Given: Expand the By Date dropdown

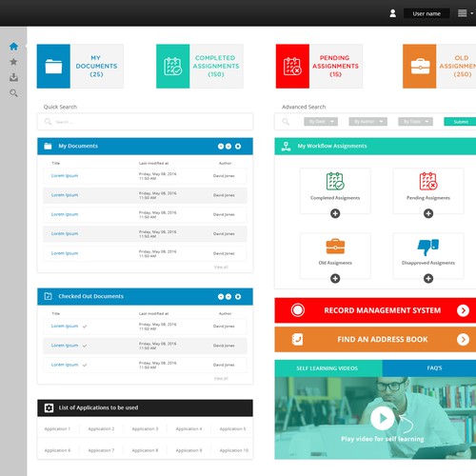Looking at the screenshot, I should pyautogui.click(x=321, y=122).
